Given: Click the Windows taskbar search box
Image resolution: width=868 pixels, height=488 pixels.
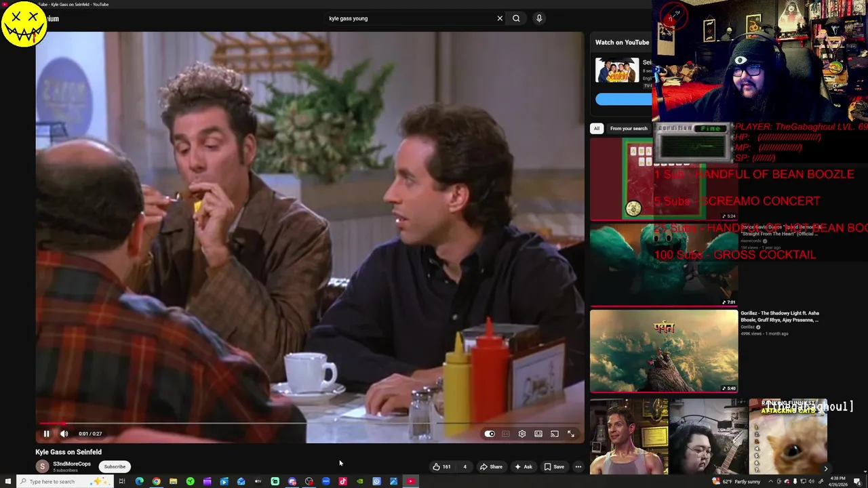Looking at the screenshot, I should click(64, 481).
